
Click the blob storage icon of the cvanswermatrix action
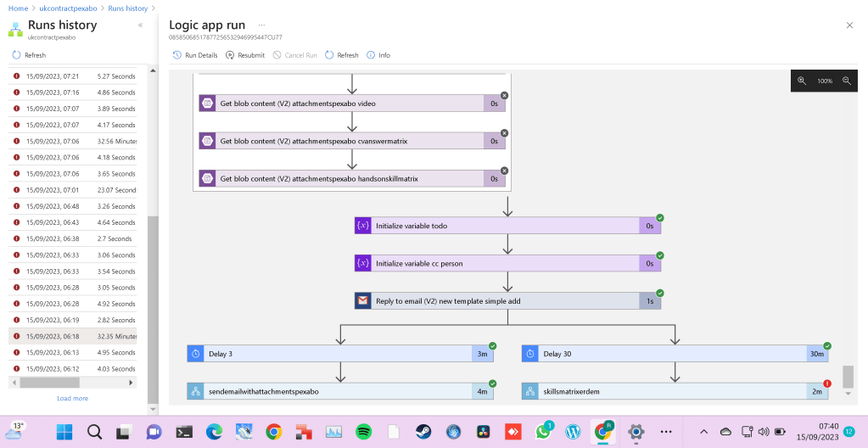[207, 141]
